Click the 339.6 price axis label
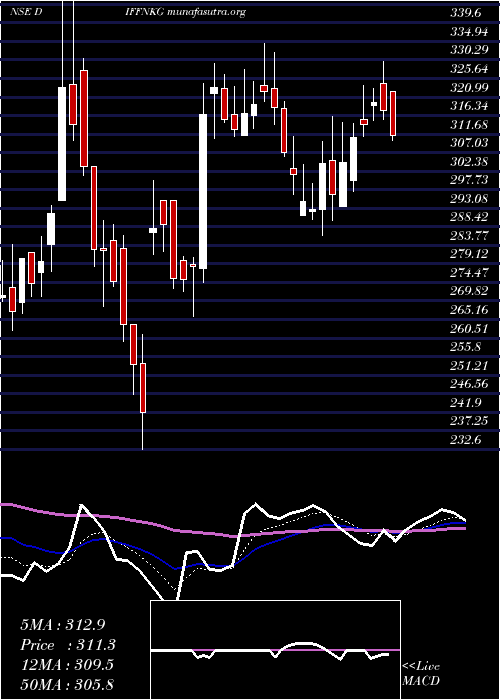 pyautogui.click(x=466, y=13)
